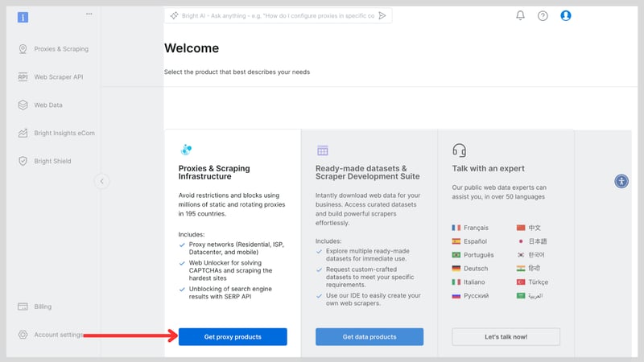
Task: Click Get proxy products button
Action: (x=233, y=336)
